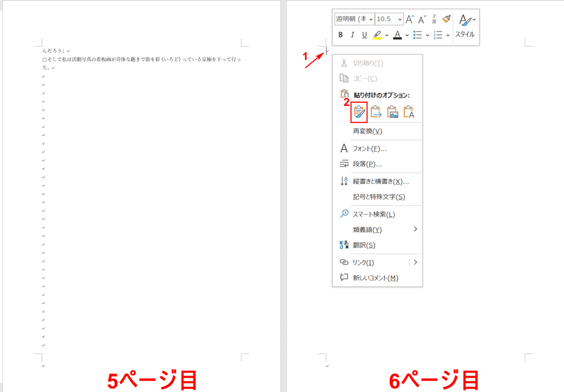
Task: Apply bullet list formatting
Action: [x=418, y=35]
